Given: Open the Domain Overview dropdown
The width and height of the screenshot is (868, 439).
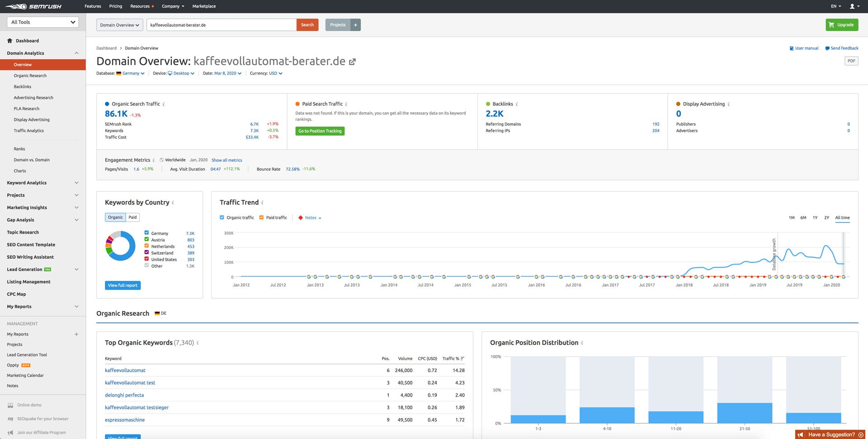Looking at the screenshot, I should point(120,25).
